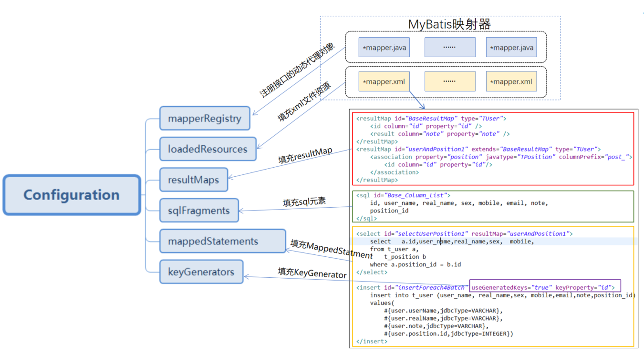
Task: Click the resultMap id="BaseResultMap" line
Action: (x=431, y=118)
